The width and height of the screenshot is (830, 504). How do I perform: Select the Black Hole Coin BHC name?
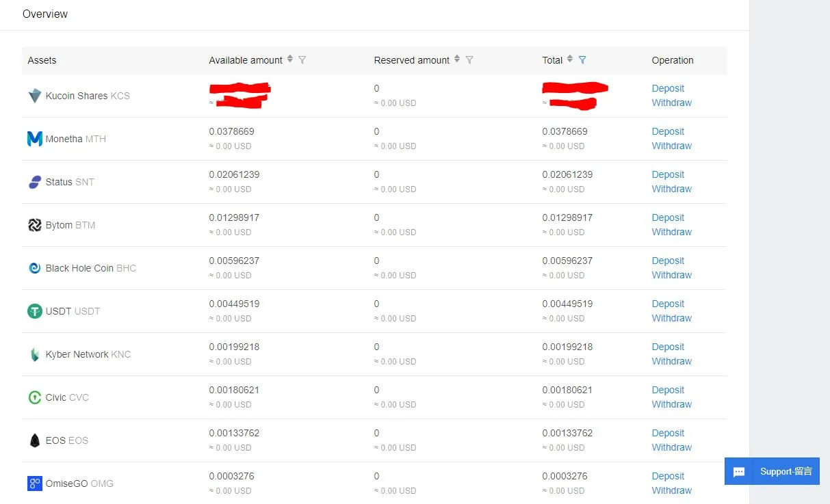tap(91, 268)
